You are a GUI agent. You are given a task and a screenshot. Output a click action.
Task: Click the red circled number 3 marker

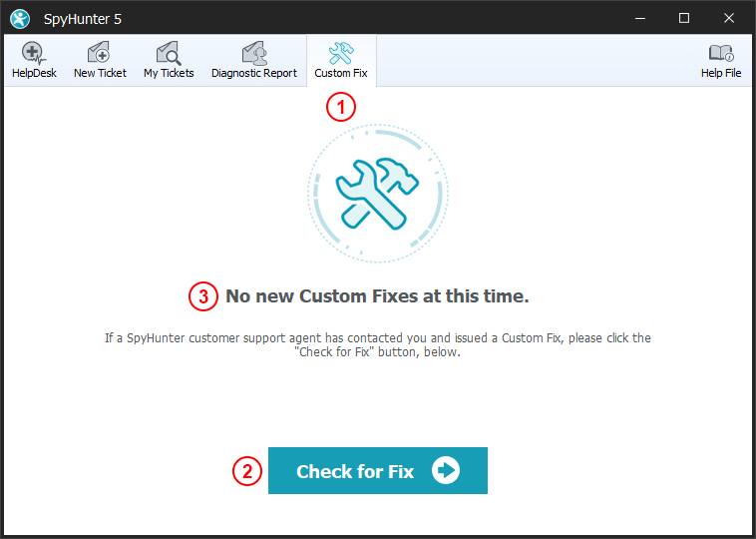pos(203,295)
